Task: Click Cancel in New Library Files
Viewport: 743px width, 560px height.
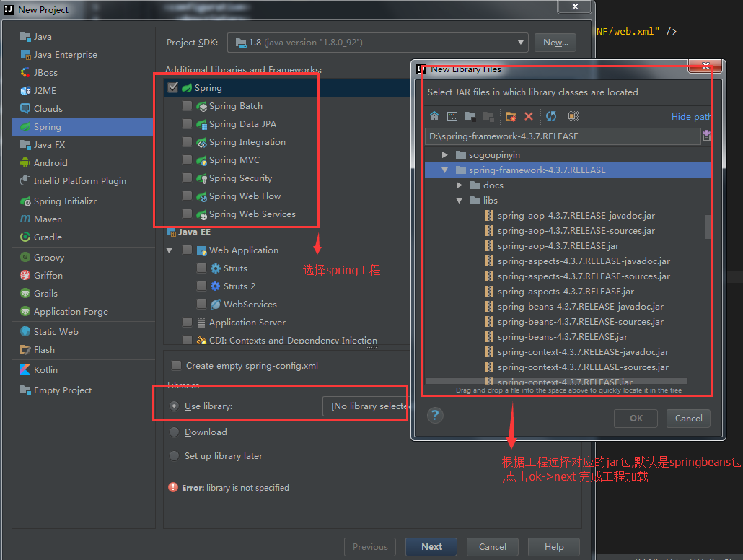Action: [x=688, y=419]
